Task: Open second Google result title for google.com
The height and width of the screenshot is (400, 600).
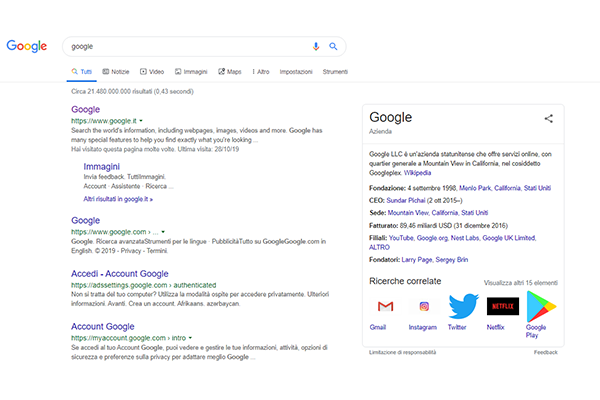Action: (x=85, y=220)
